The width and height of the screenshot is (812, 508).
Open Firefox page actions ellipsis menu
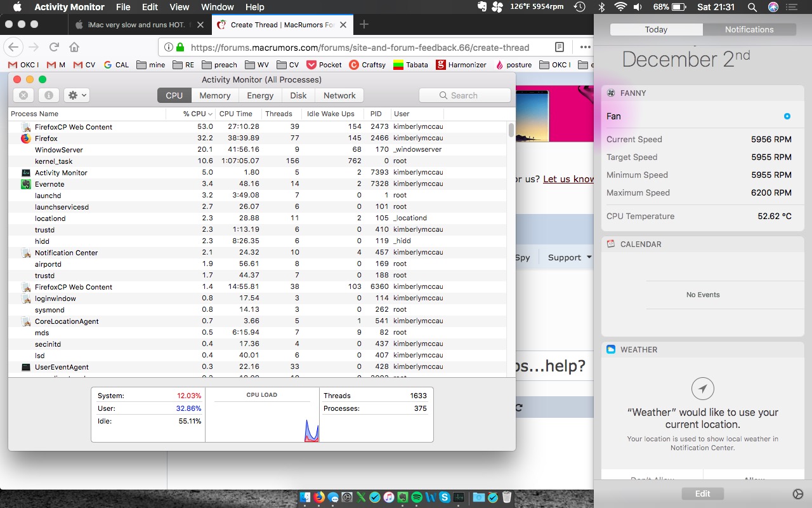[x=585, y=47]
